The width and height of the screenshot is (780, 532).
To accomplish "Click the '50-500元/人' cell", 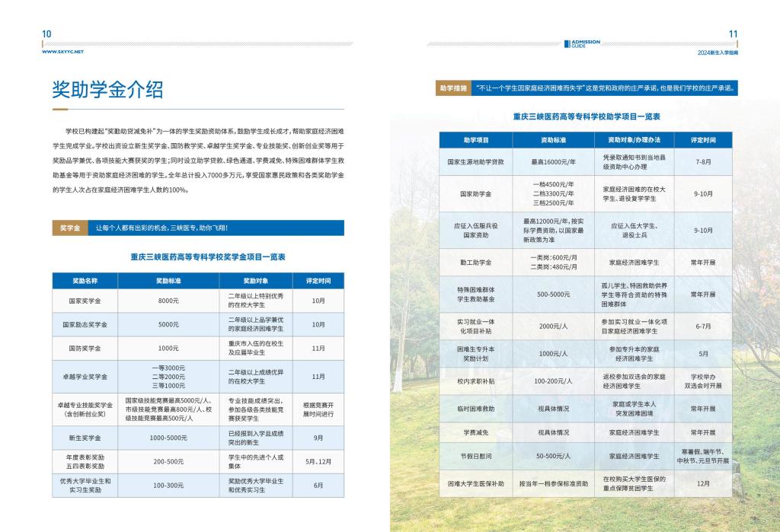I will coord(554,457).
